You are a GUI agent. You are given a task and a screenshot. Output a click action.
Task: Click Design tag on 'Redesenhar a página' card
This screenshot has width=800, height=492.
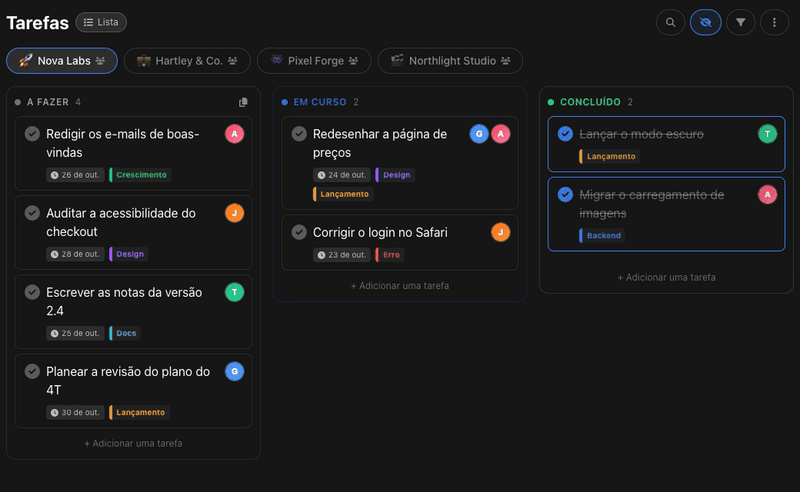396,175
